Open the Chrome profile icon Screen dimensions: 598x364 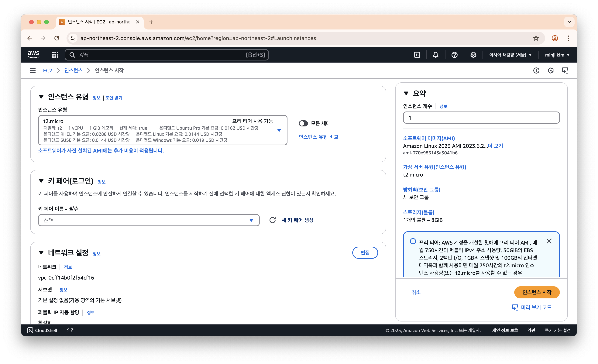pyautogui.click(x=555, y=38)
